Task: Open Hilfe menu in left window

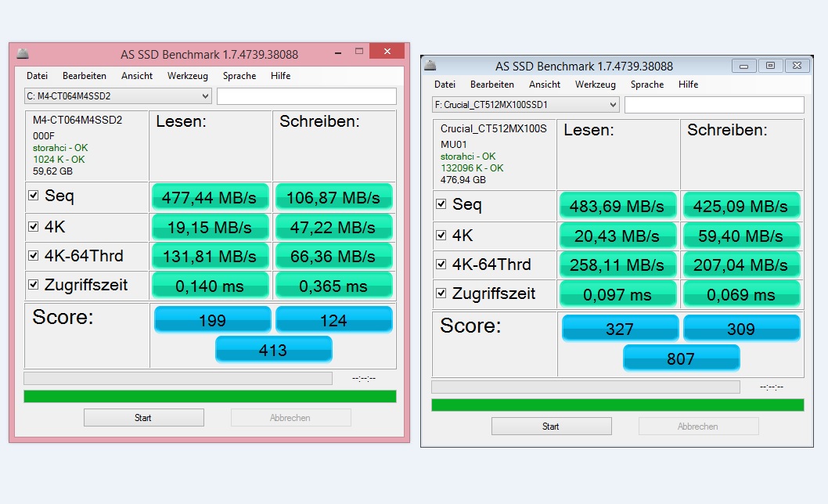Action: coord(280,76)
